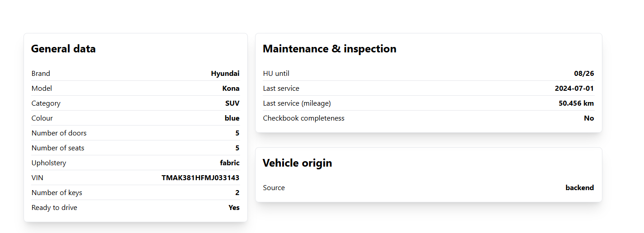Select the HU until value 08/26
This screenshot has width=644, height=233.
point(584,73)
